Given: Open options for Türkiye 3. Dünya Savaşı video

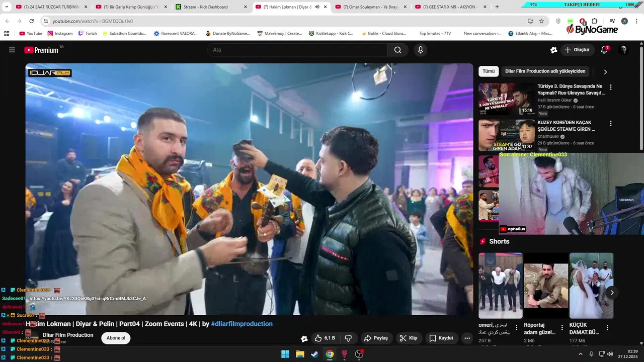Looking at the screenshot, I should 611,87.
